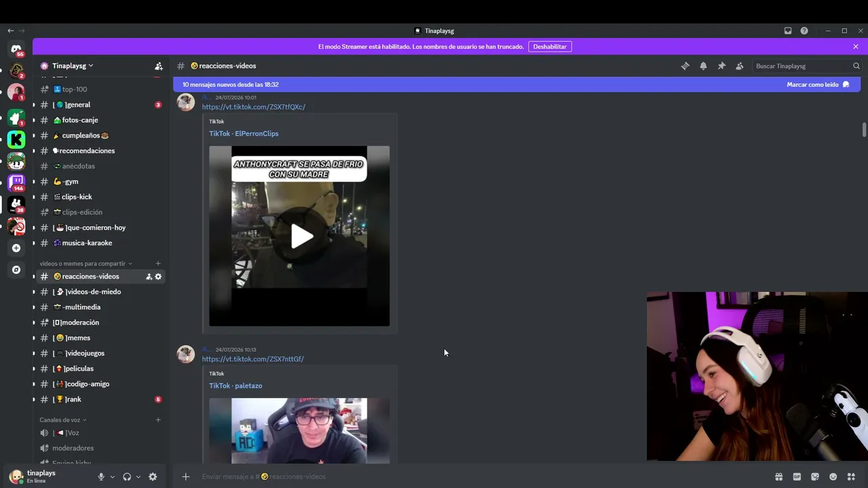Open the sticker picker icon
Viewport: 868px width, 488px height.
tap(815, 476)
